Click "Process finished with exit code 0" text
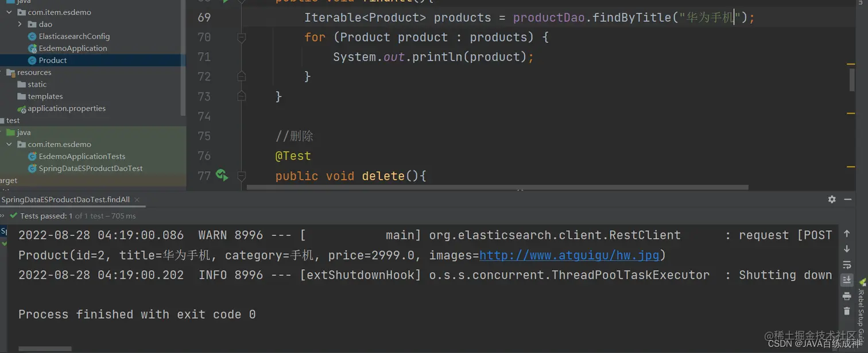Screen dimensions: 868x353 click(137, 315)
